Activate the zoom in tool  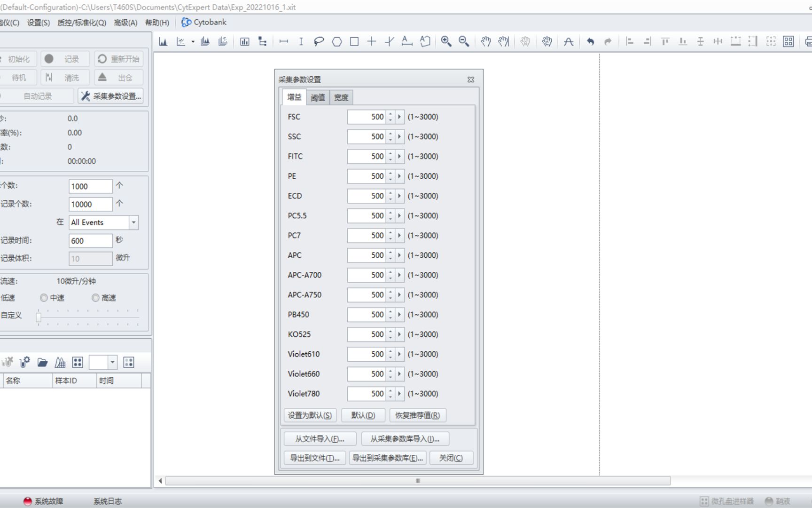coord(445,41)
